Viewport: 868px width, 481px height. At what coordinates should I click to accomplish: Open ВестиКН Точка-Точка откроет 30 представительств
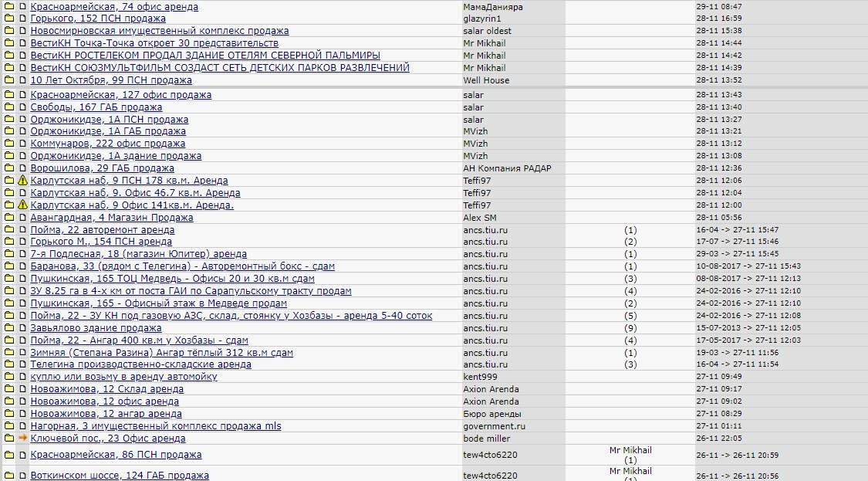pos(154,42)
